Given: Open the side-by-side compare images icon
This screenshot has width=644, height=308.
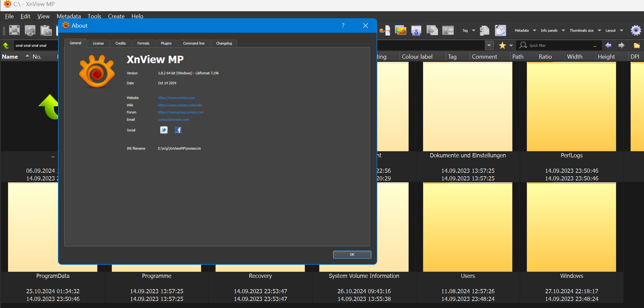Looking at the screenshot, I should 448,30.
